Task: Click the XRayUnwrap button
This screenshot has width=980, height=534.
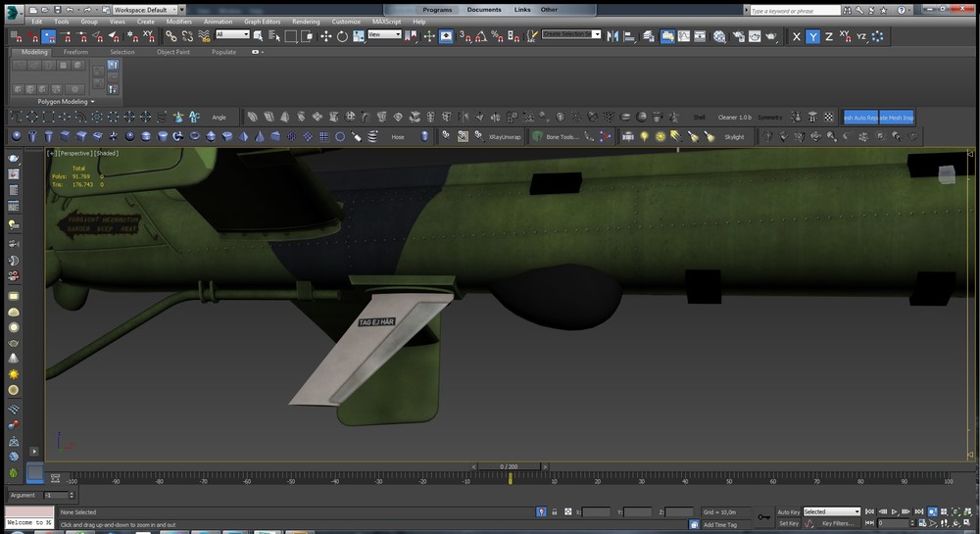Action: click(505, 137)
